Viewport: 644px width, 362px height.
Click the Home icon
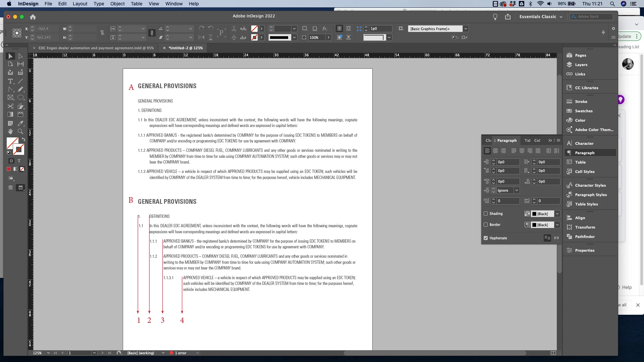pyautogui.click(x=33, y=17)
